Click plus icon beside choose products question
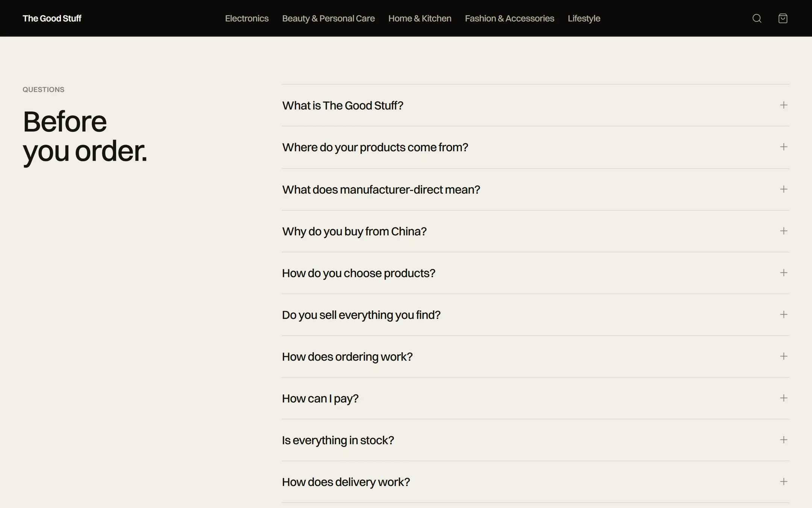Image resolution: width=812 pixels, height=508 pixels. click(783, 272)
